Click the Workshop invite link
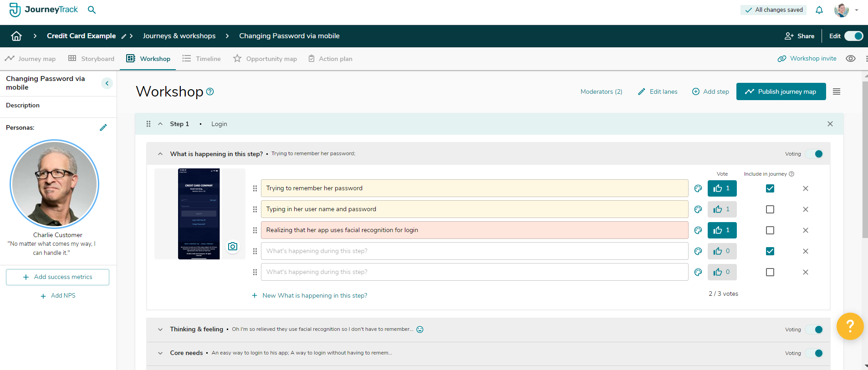 point(807,59)
